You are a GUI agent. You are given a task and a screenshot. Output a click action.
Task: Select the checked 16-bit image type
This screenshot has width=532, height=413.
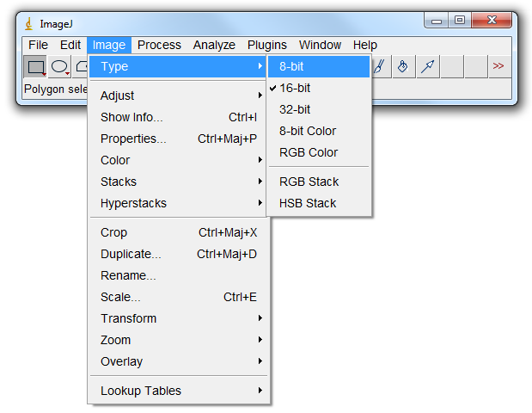tap(295, 88)
